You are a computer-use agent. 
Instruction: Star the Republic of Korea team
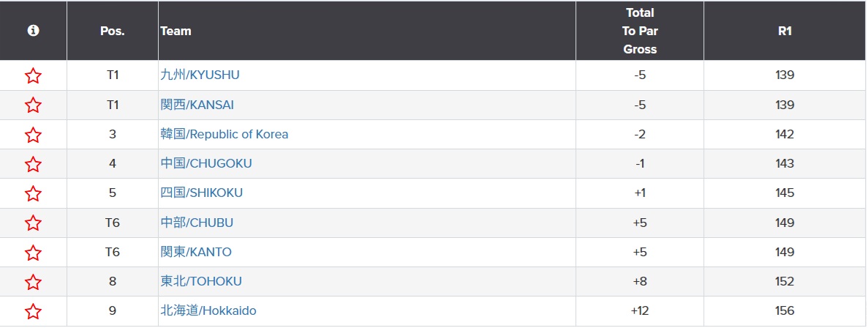pos(33,135)
